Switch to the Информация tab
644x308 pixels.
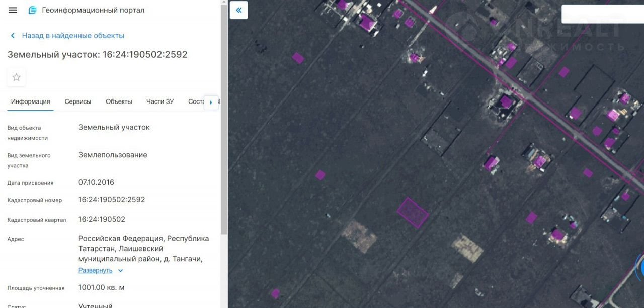click(x=31, y=101)
